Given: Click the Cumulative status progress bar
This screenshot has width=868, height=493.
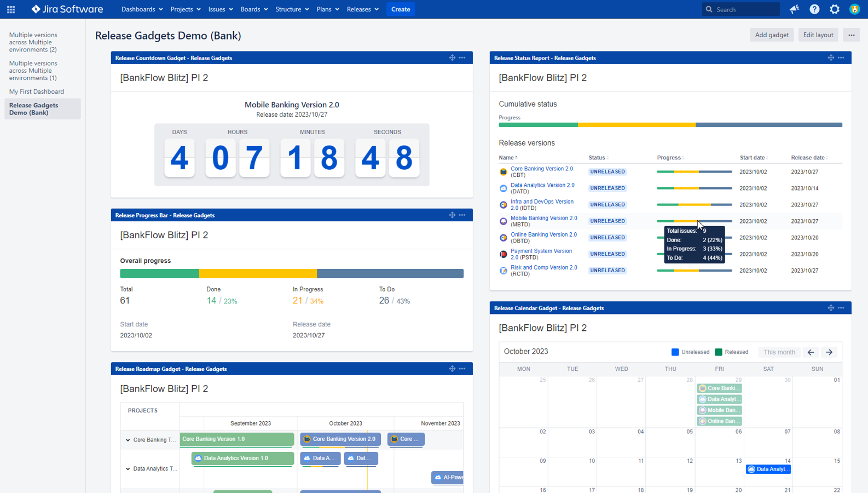Looking at the screenshot, I should click(670, 125).
